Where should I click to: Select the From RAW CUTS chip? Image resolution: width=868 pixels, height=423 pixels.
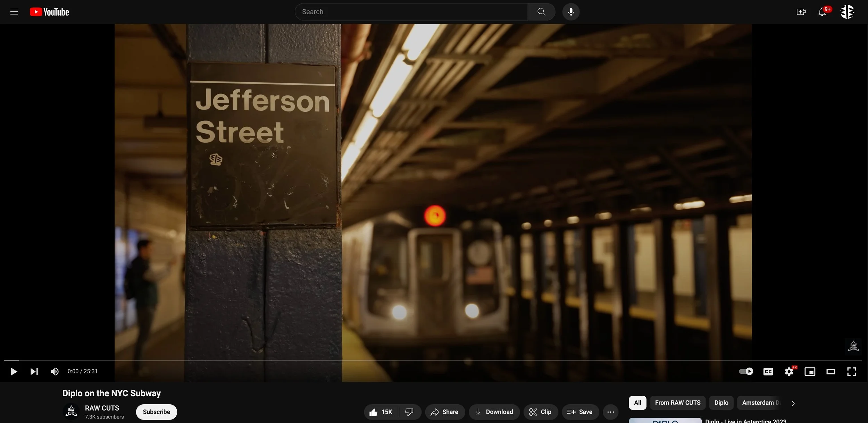tap(677, 403)
